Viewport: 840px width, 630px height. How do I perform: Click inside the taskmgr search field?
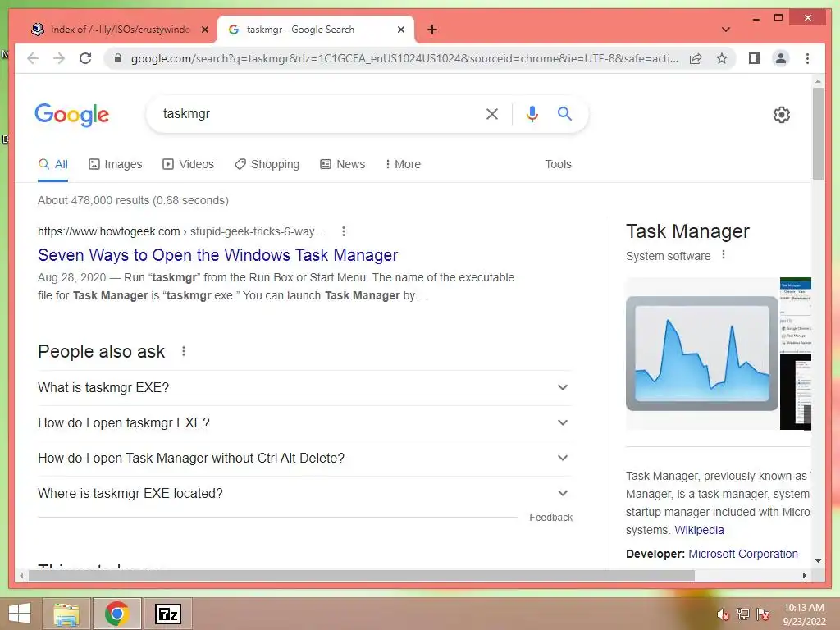pyautogui.click(x=316, y=113)
